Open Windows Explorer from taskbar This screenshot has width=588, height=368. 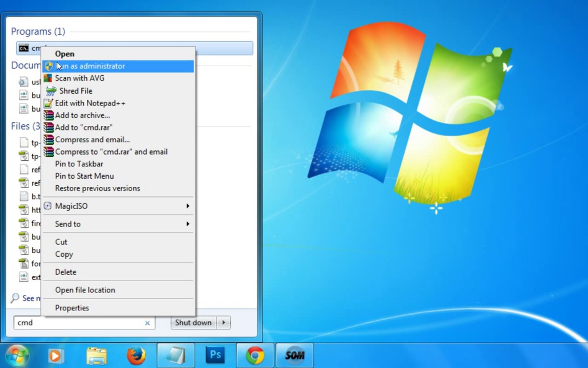click(97, 356)
